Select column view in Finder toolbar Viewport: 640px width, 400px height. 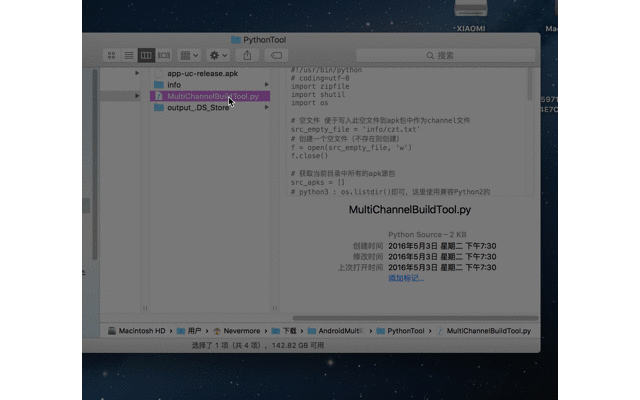pos(146,55)
